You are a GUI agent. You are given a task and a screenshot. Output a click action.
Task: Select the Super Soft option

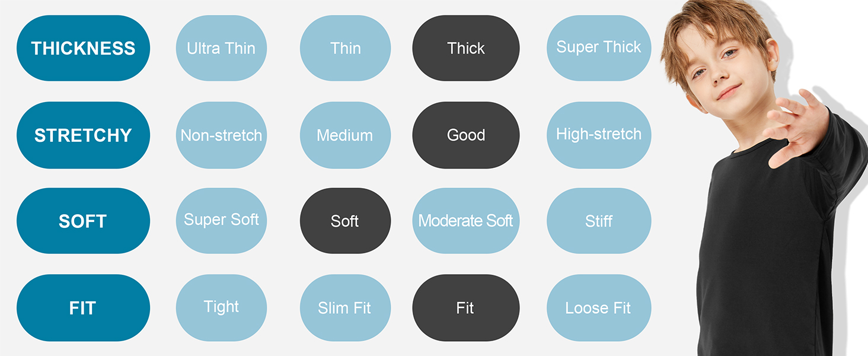[x=221, y=221]
